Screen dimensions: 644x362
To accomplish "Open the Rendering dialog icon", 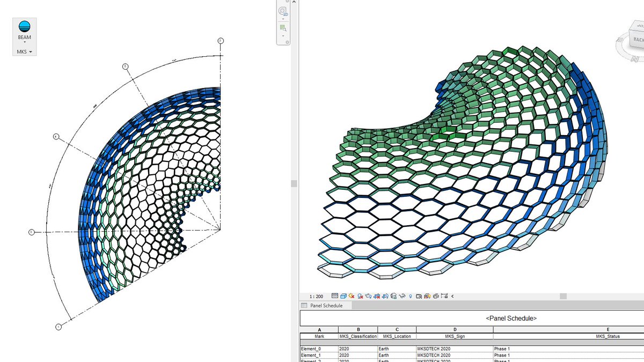I will [x=368, y=295].
